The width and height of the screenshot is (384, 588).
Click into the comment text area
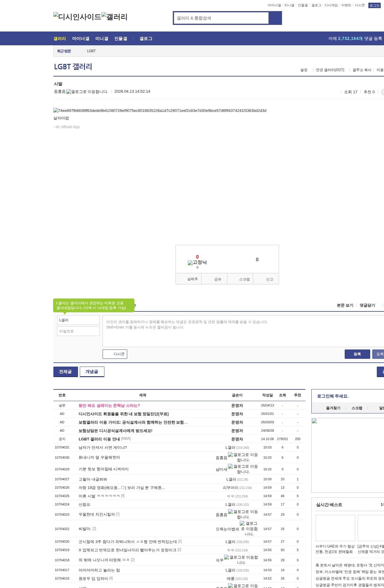tap(243, 331)
